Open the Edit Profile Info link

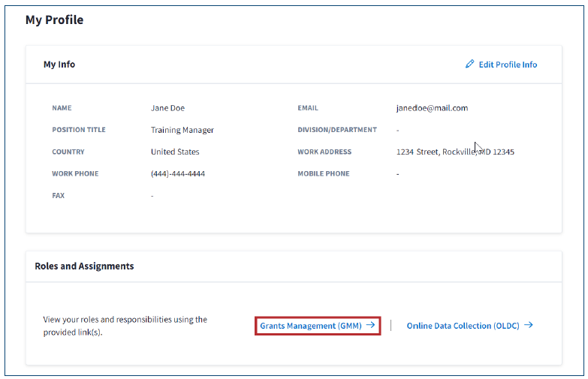point(508,65)
